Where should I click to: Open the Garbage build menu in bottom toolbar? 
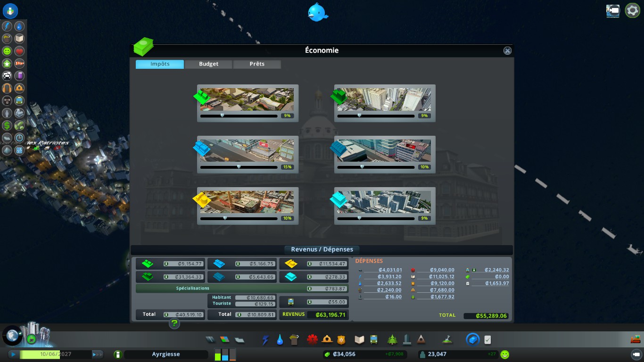(294, 339)
